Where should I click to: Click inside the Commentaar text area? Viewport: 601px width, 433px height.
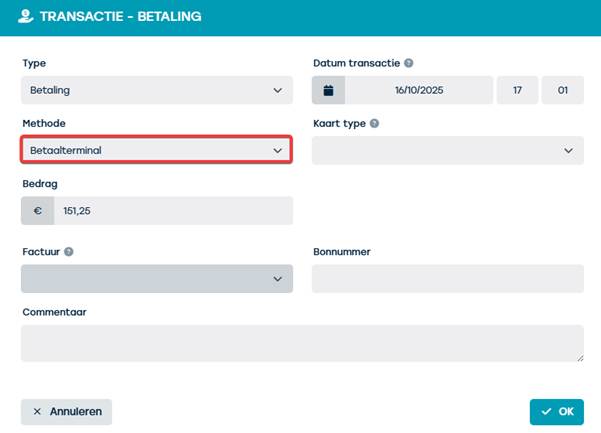coord(300,342)
